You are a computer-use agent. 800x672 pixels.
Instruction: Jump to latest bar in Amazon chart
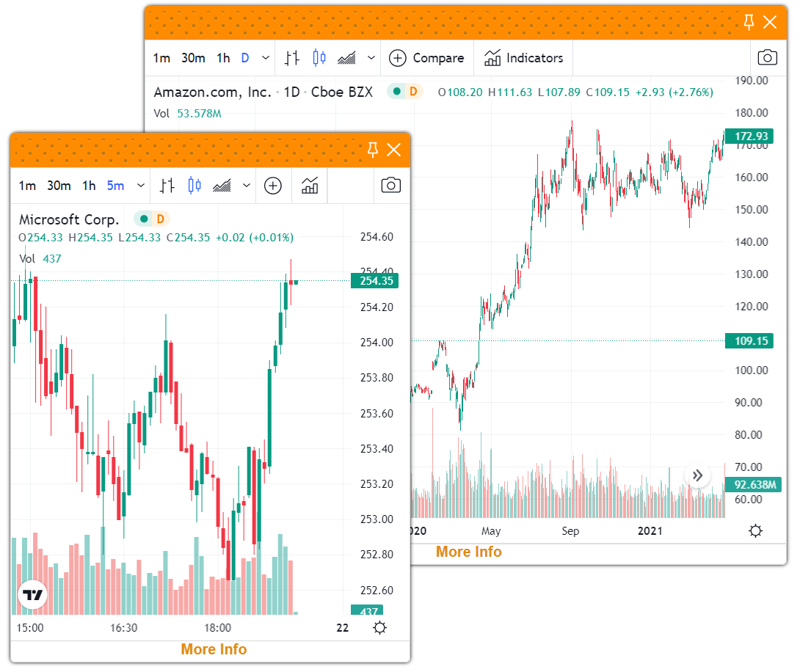[697, 475]
